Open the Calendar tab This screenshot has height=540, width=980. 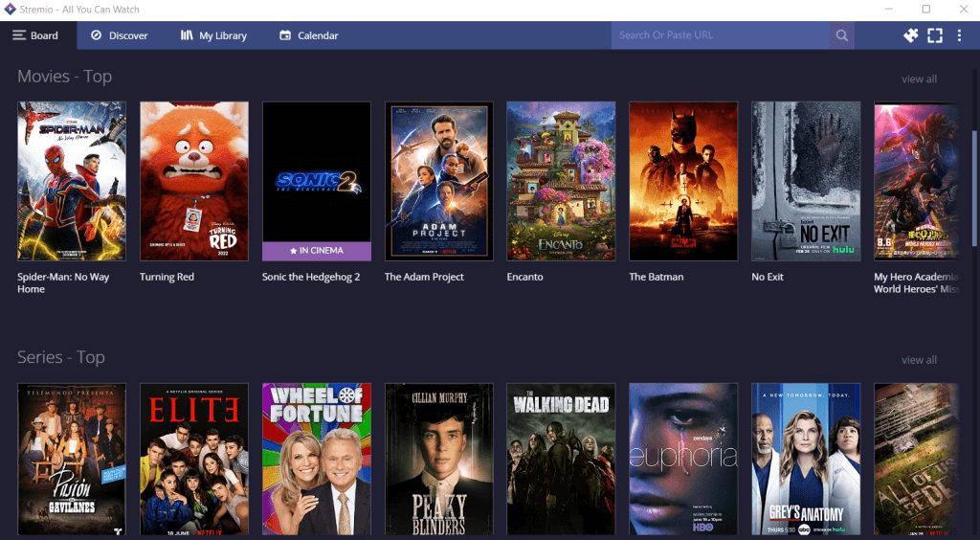309,35
